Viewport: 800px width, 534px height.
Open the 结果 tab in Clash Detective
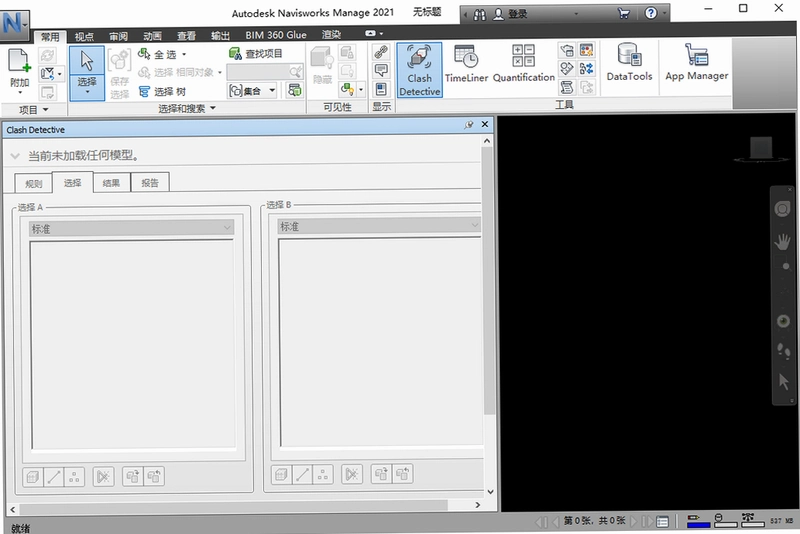111,183
